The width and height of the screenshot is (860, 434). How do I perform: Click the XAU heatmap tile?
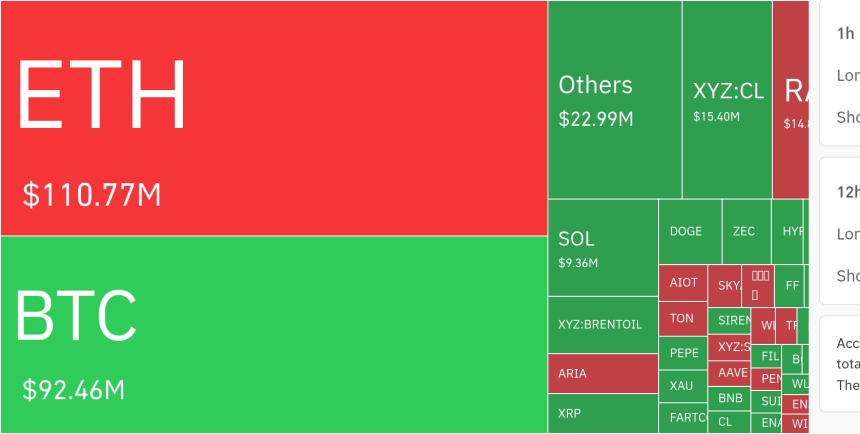pos(683,385)
